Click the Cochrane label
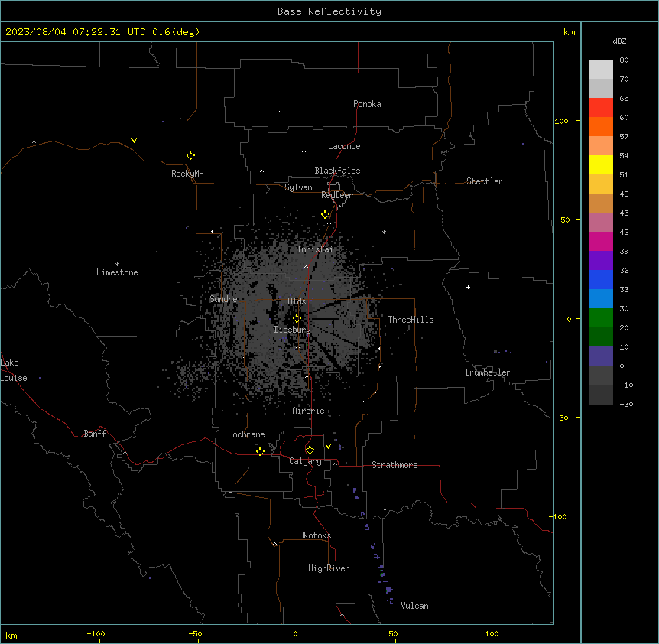 [246, 434]
